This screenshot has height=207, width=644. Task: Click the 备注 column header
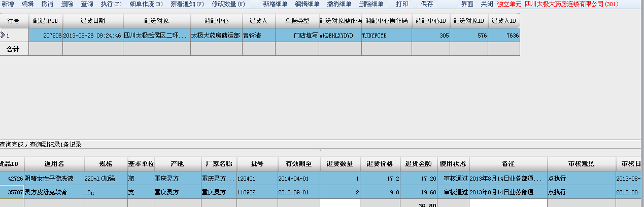pyautogui.click(x=508, y=164)
